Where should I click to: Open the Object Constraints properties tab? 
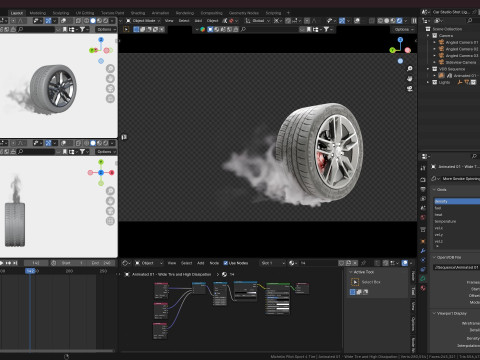423,269
